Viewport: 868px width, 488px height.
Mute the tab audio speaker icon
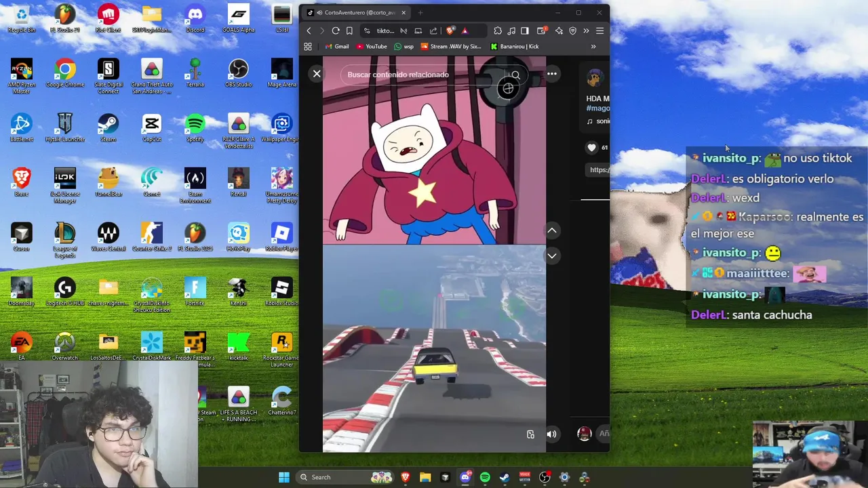click(x=319, y=12)
